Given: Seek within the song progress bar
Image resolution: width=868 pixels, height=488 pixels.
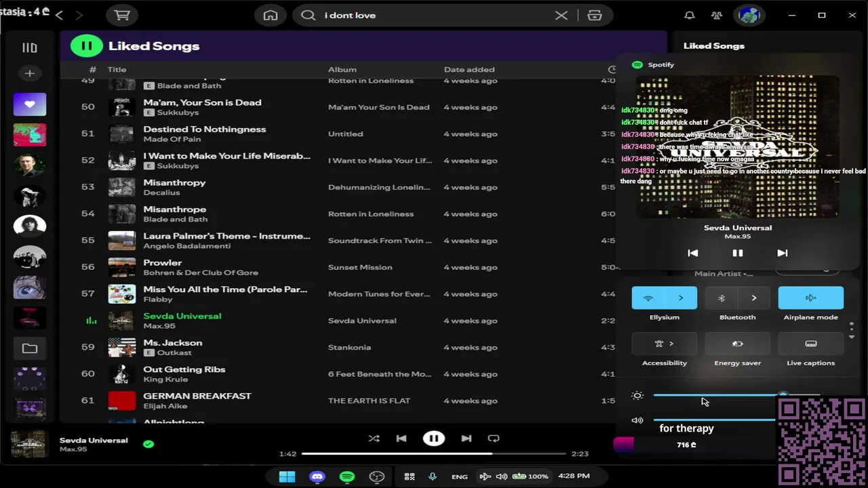Looking at the screenshot, I should pos(434,453).
